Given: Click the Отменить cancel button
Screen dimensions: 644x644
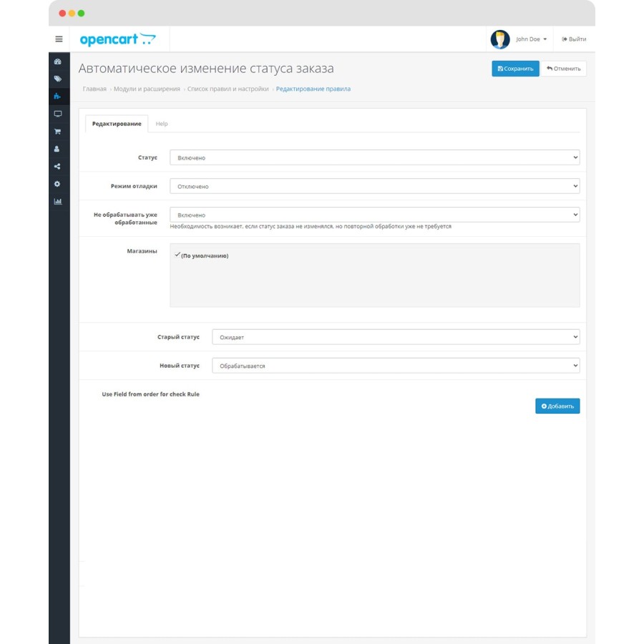Looking at the screenshot, I should (x=564, y=69).
